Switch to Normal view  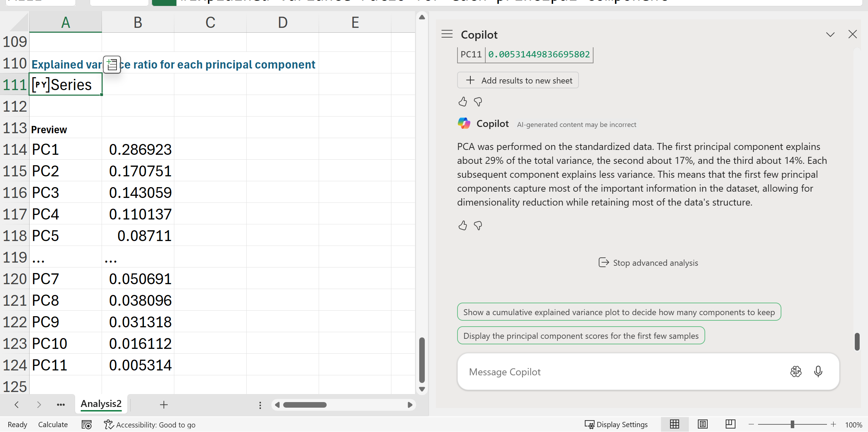click(675, 424)
